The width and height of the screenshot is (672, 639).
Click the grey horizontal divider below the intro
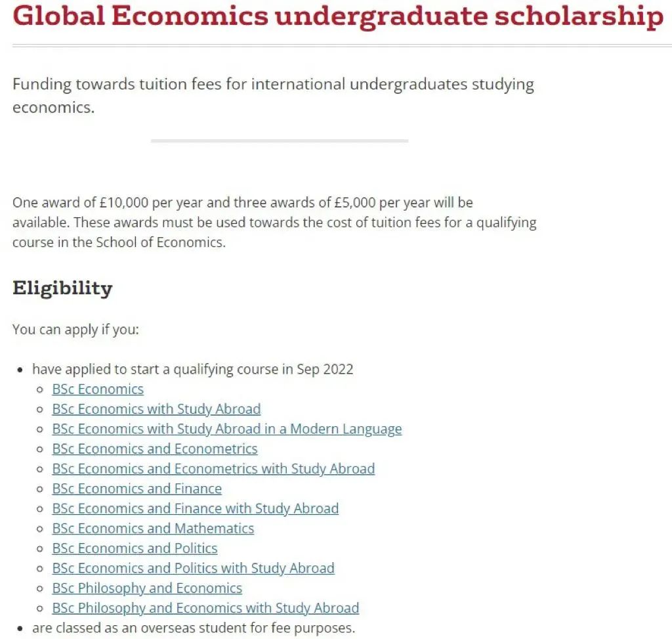click(280, 141)
